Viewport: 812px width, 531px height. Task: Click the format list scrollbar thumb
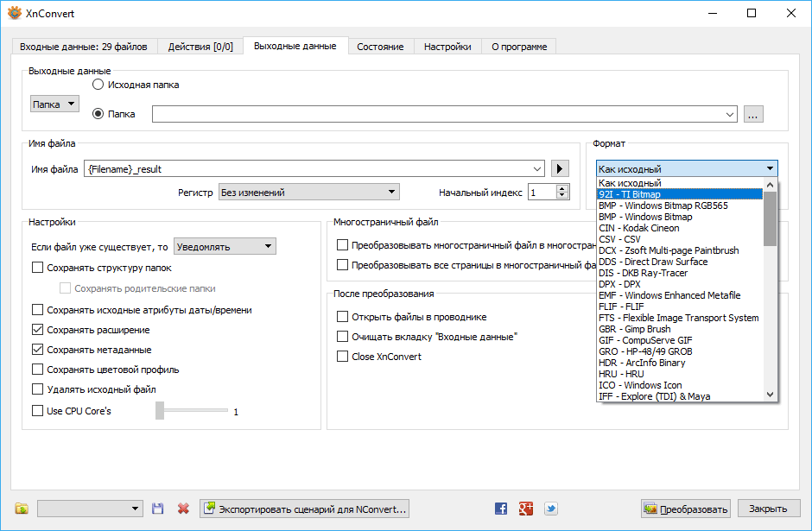point(770,218)
